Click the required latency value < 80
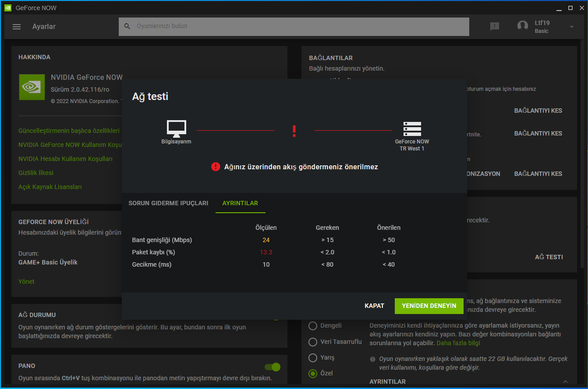Viewport: 588px width, 389px height. pyautogui.click(x=327, y=264)
